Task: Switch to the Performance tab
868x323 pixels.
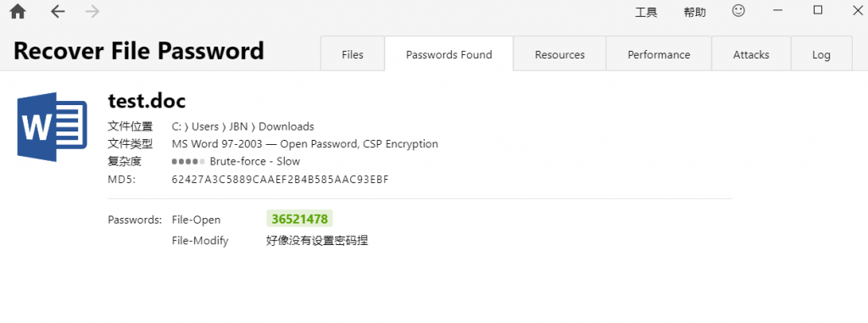Action: (659, 54)
